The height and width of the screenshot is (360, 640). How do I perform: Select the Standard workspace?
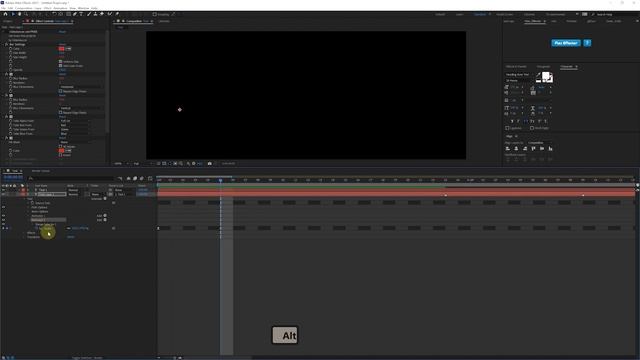tap(480, 14)
